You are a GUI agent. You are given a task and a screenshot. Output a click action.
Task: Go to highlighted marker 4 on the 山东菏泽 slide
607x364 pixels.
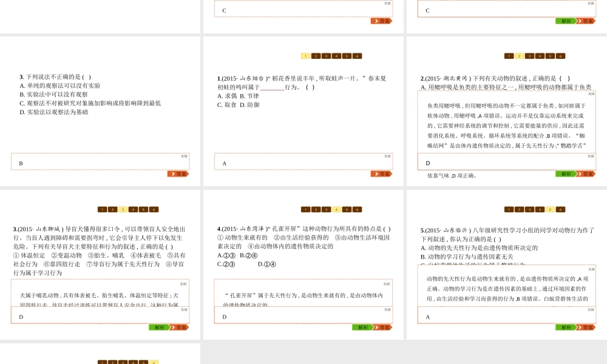click(x=337, y=210)
